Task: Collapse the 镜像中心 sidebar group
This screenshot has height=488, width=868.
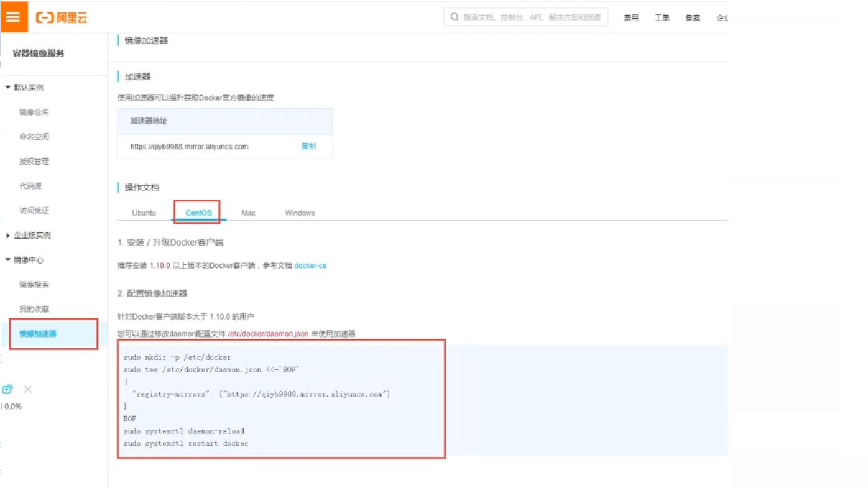Action: click(25, 260)
